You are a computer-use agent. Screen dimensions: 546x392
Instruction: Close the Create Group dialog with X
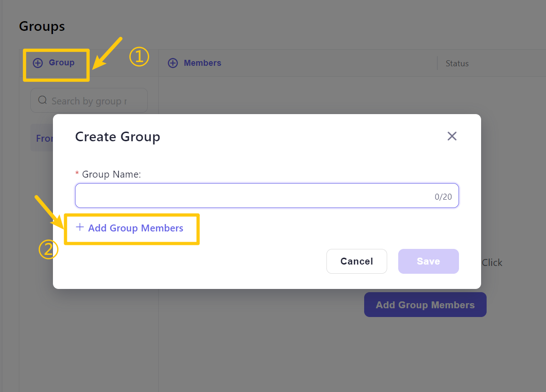click(452, 136)
